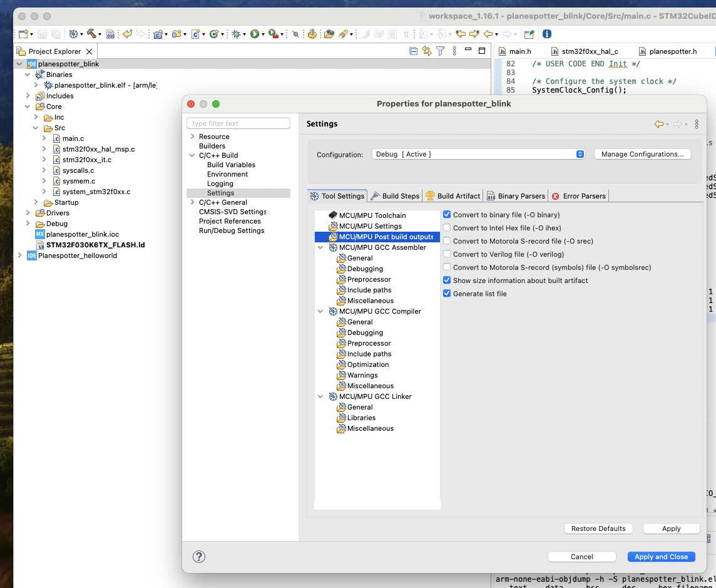
Task: Click the binary 010 toolbar icon
Action: (111, 34)
